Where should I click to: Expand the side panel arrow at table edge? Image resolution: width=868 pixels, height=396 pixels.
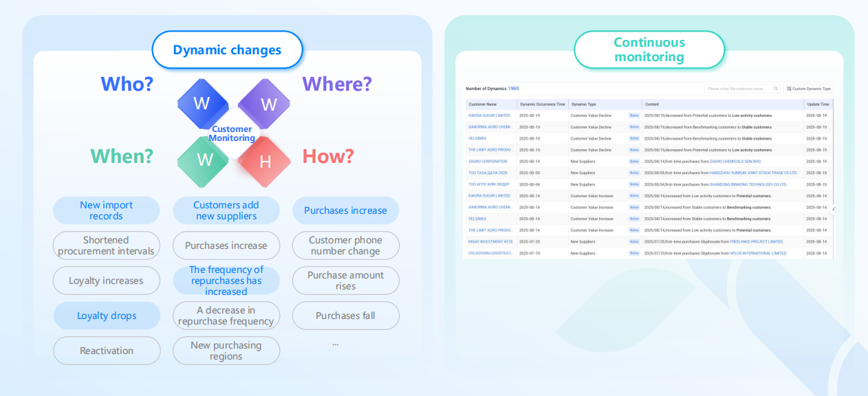pyautogui.click(x=834, y=210)
